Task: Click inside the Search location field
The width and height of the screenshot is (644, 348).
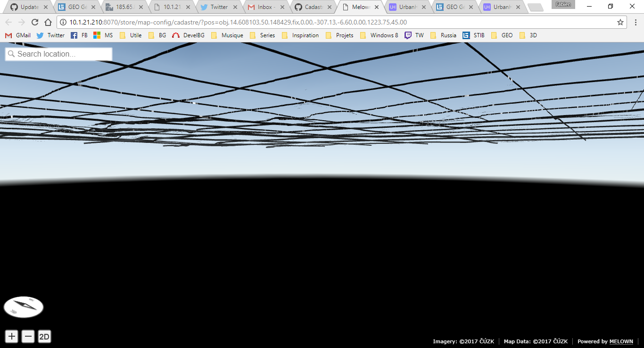Action: [x=61, y=54]
